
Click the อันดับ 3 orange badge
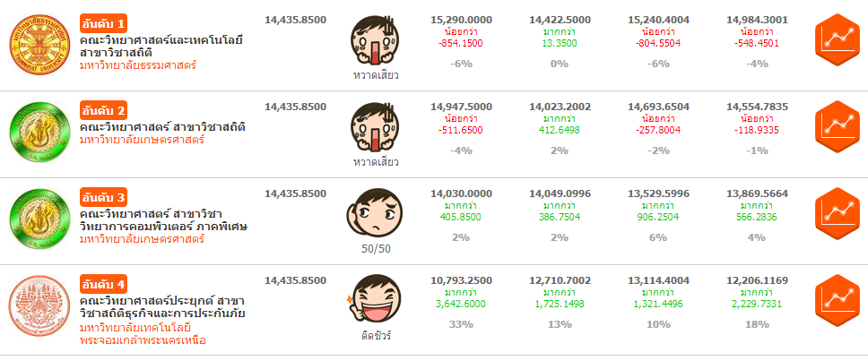click(104, 197)
